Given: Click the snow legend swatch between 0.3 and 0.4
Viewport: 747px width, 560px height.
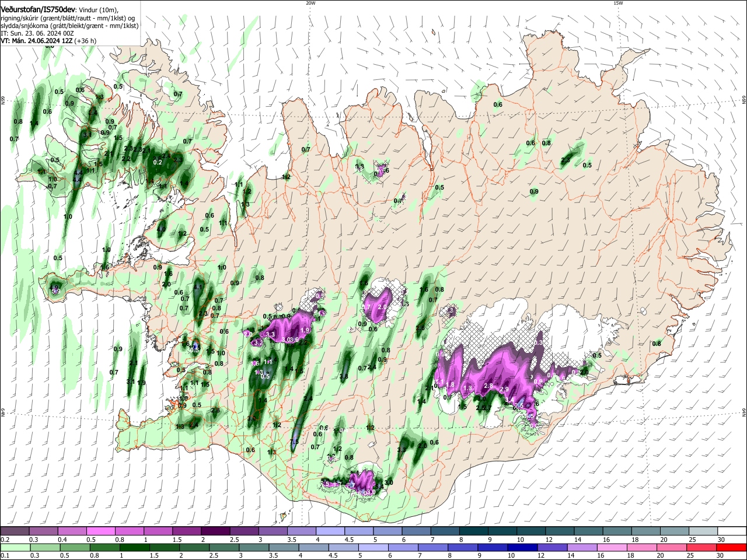Looking at the screenshot, I should click(x=43, y=531).
